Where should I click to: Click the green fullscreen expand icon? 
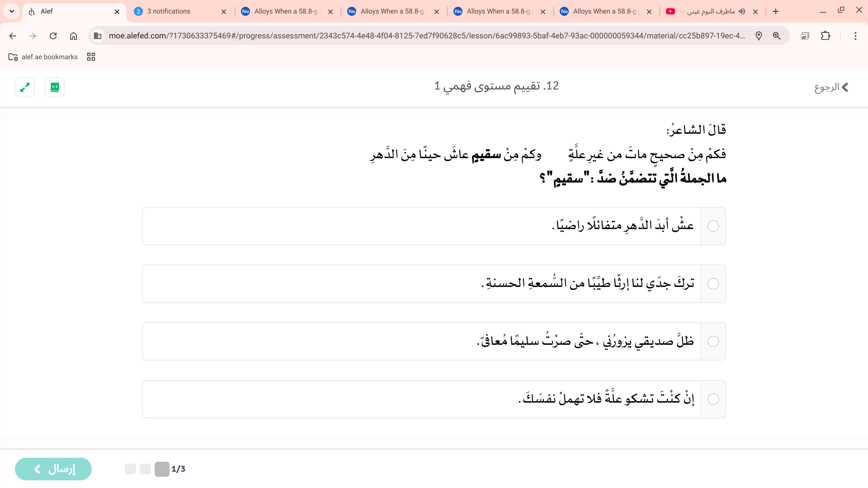pos(25,87)
